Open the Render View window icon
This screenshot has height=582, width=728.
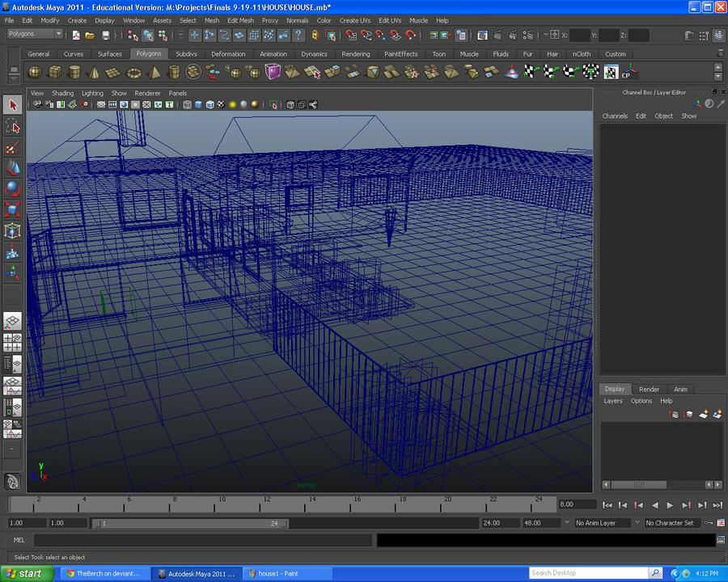click(x=482, y=36)
